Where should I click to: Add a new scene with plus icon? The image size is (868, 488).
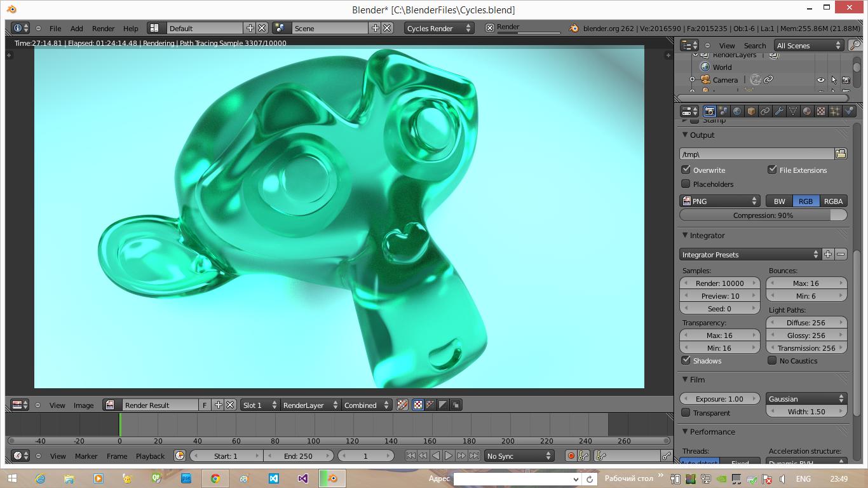point(376,28)
